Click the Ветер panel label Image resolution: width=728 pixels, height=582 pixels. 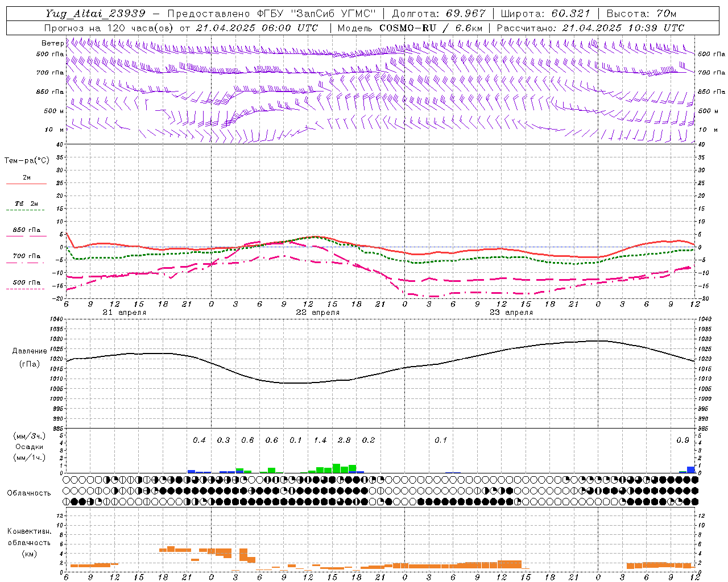pyautogui.click(x=52, y=43)
